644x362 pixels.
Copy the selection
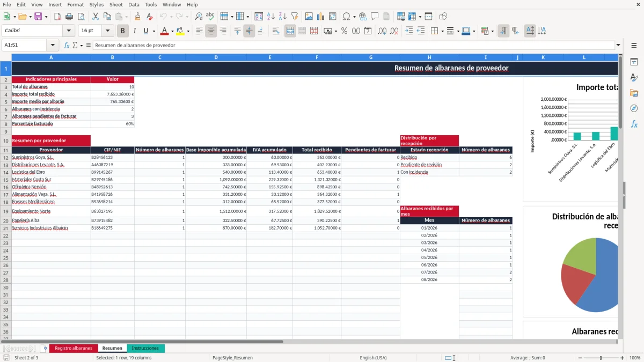[x=107, y=17]
